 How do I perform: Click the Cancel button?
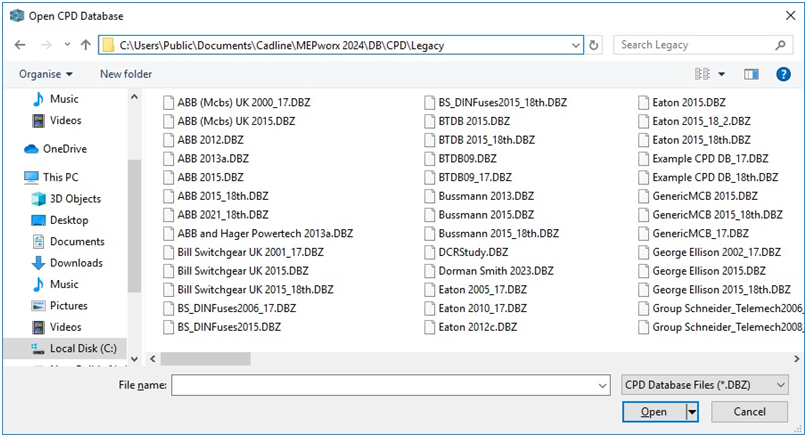click(749, 412)
